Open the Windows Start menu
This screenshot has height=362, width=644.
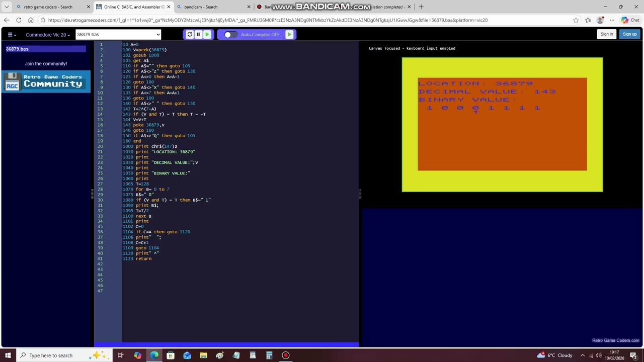(x=8, y=355)
